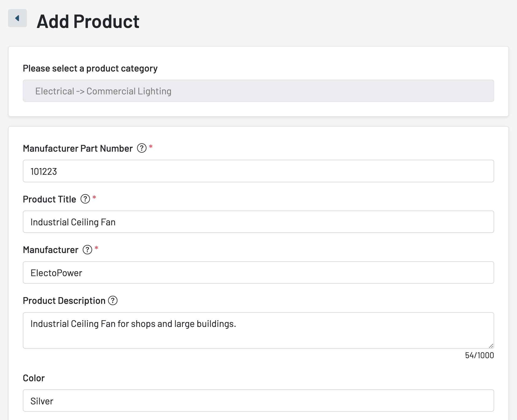Focus the Manufacturer Part Number input
This screenshot has height=420, width=517.
coord(258,171)
